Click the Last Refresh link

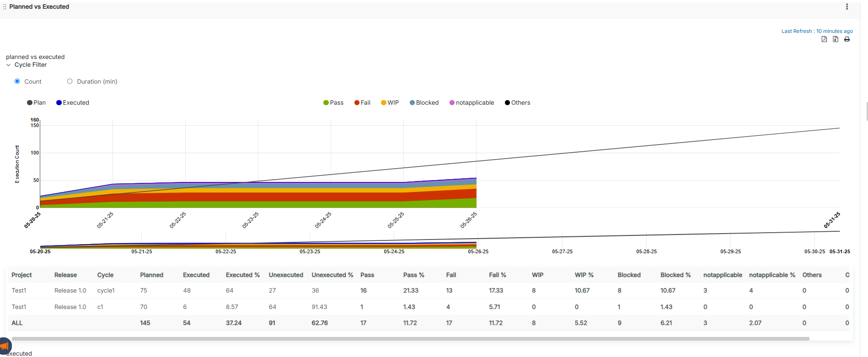(x=817, y=31)
